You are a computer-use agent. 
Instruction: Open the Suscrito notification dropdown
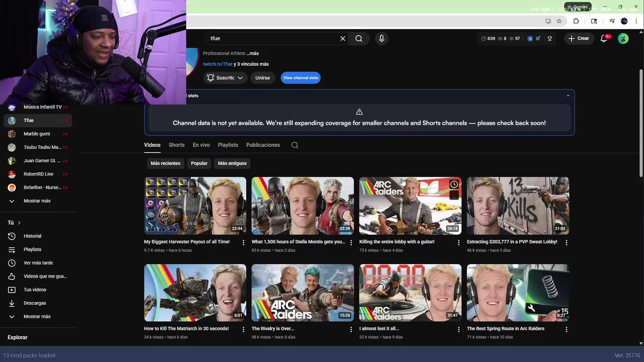click(x=225, y=77)
